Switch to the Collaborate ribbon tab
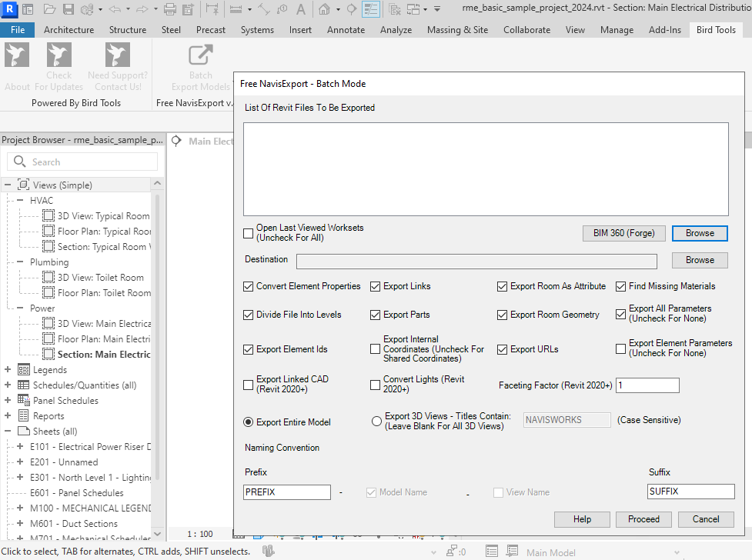Screen dimensions: 752x560 [526, 30]
